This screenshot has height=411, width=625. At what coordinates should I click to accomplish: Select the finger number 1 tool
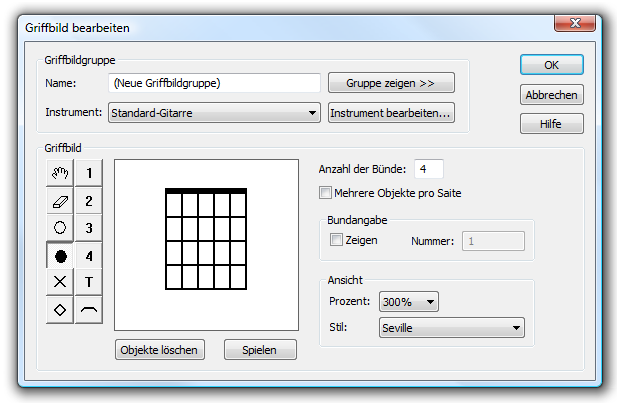[89, 173]
